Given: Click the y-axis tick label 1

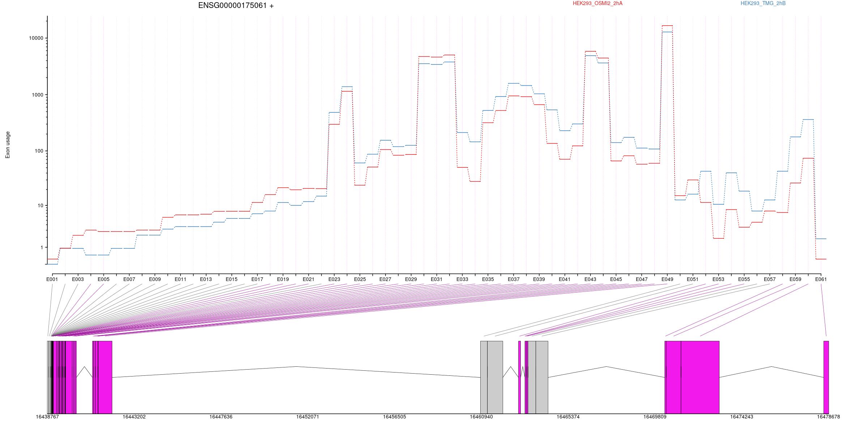Looking at the screenshot, I should pos(42,247).
